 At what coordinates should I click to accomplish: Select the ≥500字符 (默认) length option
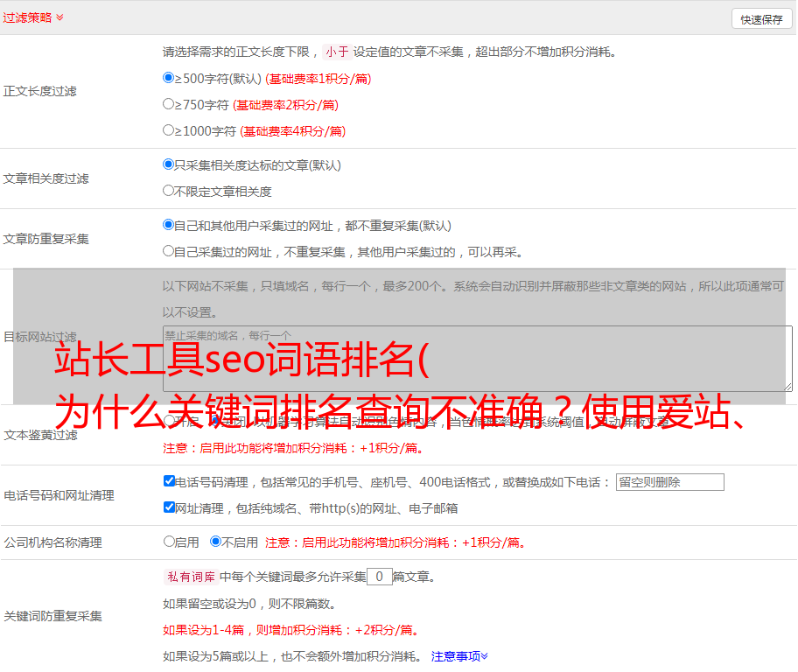168,77
